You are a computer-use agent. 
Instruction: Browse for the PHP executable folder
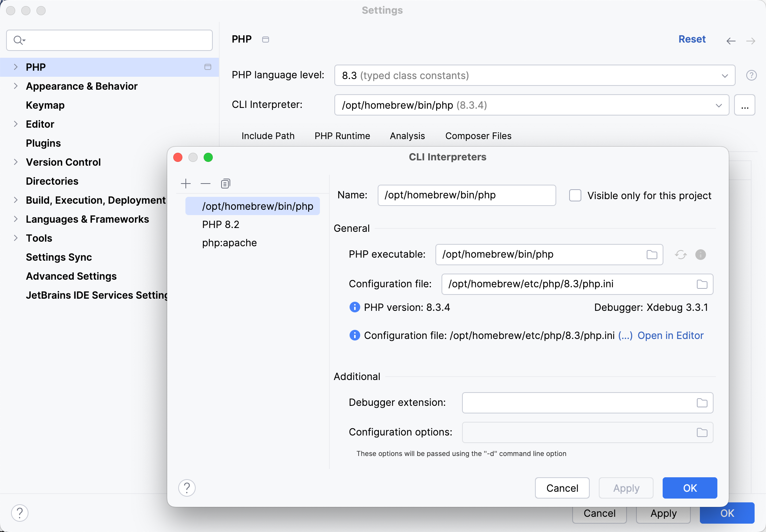(x=652, y=255)
